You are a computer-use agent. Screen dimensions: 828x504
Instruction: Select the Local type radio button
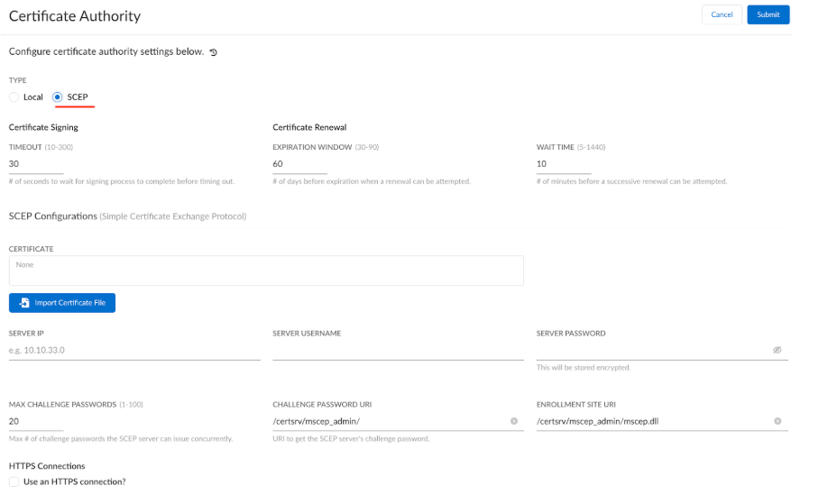tap(14, 97)
